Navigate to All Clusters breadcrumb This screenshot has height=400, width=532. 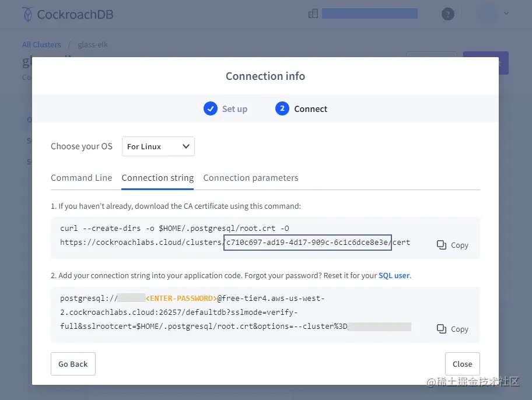41,44
